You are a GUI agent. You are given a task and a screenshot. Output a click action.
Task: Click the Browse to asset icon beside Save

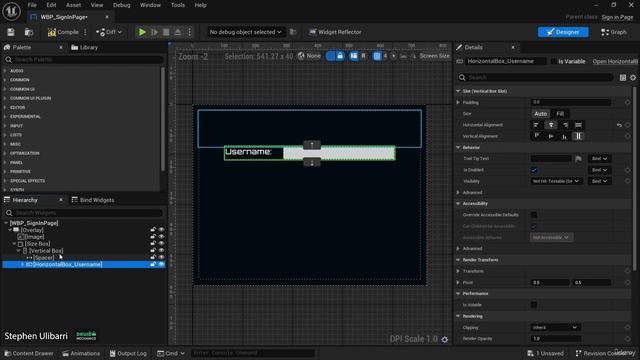[x=29, y=32]
